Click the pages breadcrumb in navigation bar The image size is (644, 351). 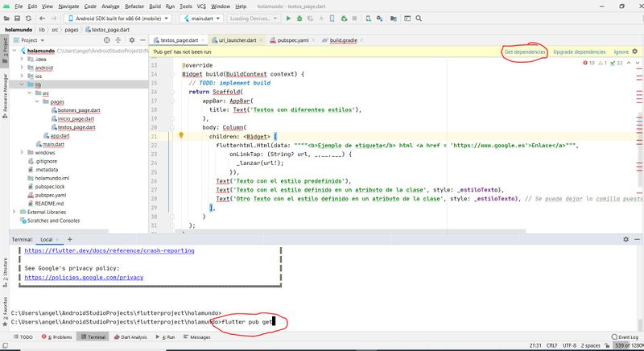[x=72, y=30]
